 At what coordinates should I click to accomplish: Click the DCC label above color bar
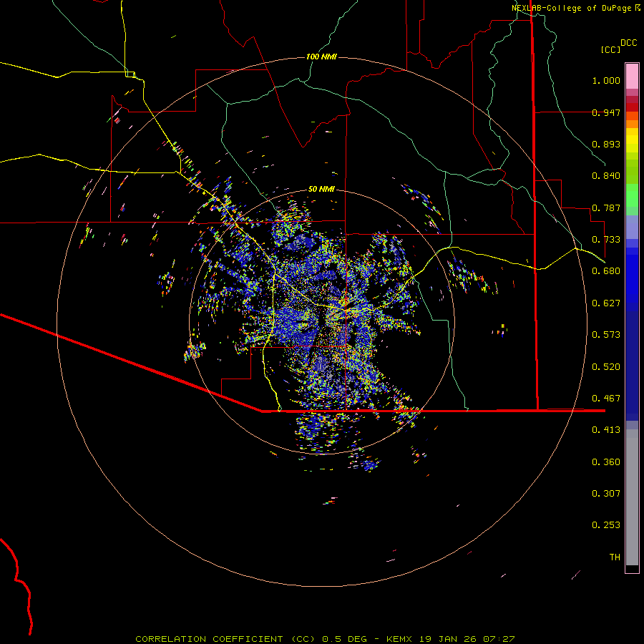(629, 43)
